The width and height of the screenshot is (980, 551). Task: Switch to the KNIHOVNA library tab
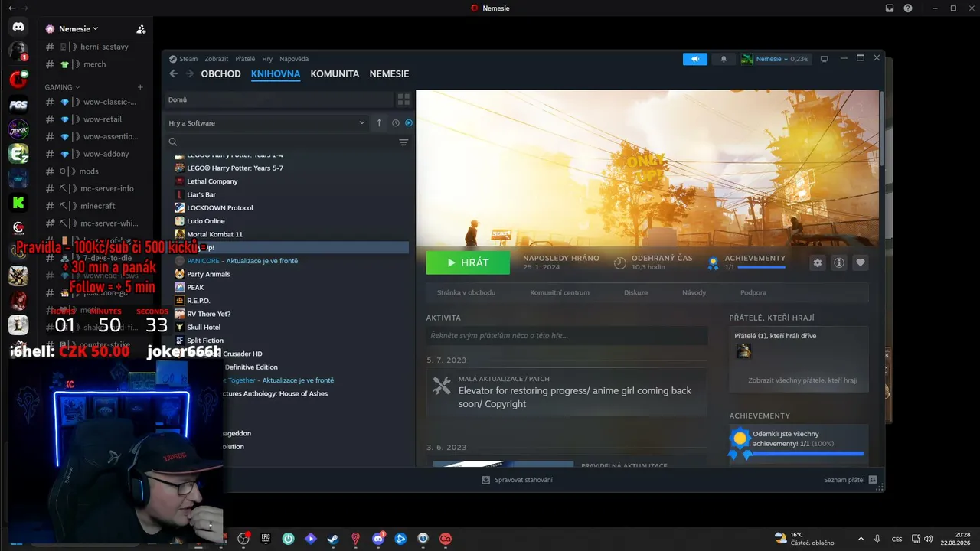click(x=276, y=74)
